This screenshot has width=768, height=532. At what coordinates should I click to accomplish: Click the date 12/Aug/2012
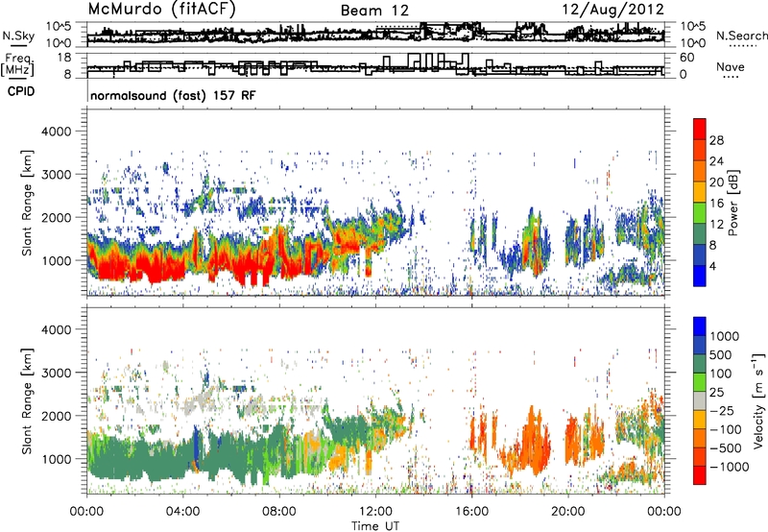coord(612,10)
